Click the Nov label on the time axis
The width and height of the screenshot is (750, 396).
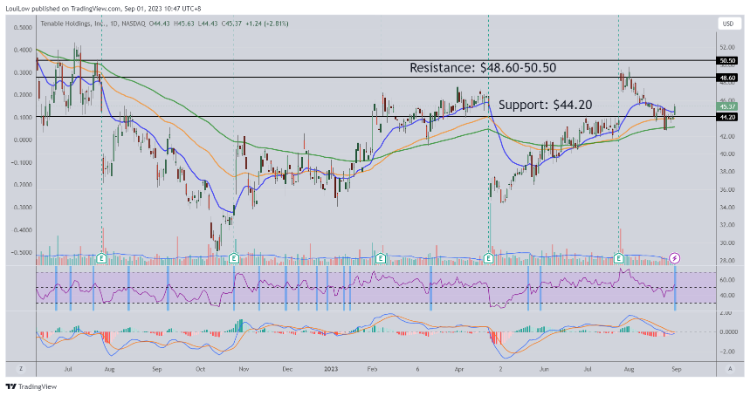pos(244,369)
